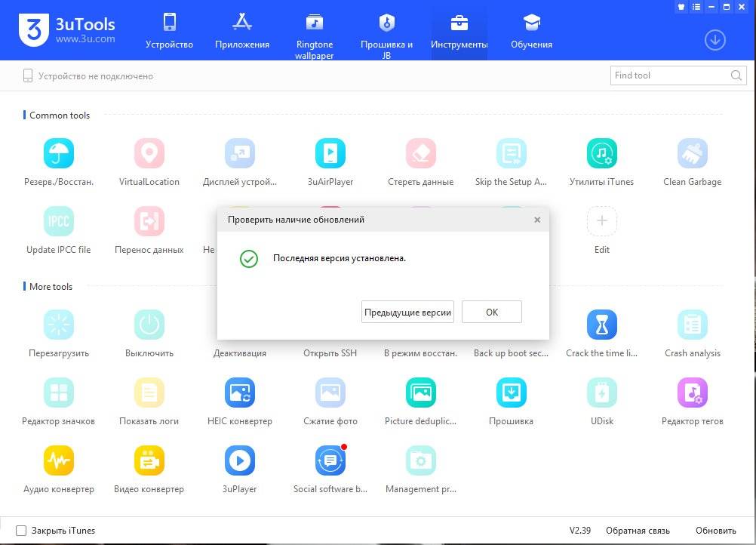Confirm the update dialog with OK
Screen dimensions: 756x545
point(492,312)
